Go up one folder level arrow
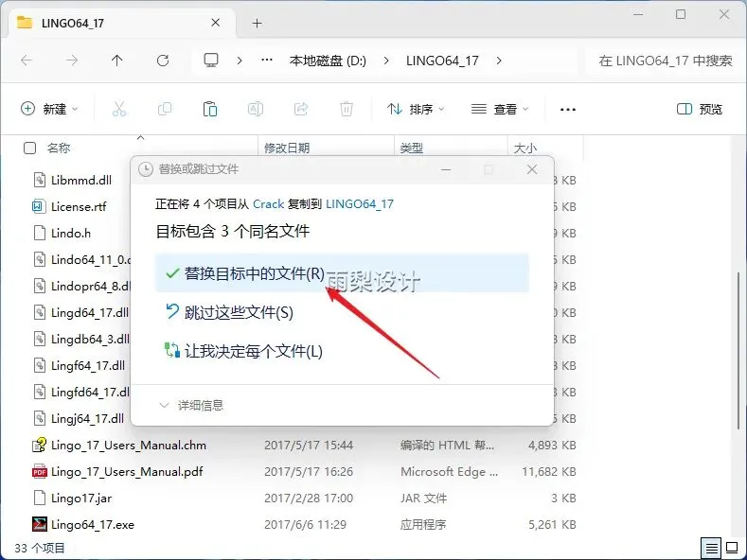This screenshot has height=560, width=747. click(x=116, y=61)
